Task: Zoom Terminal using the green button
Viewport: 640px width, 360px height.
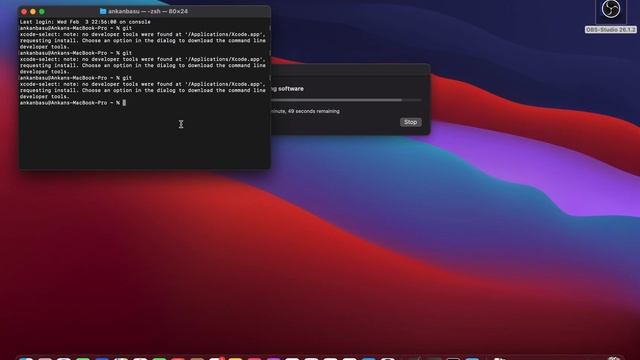Action: click(x=42, y=11)
